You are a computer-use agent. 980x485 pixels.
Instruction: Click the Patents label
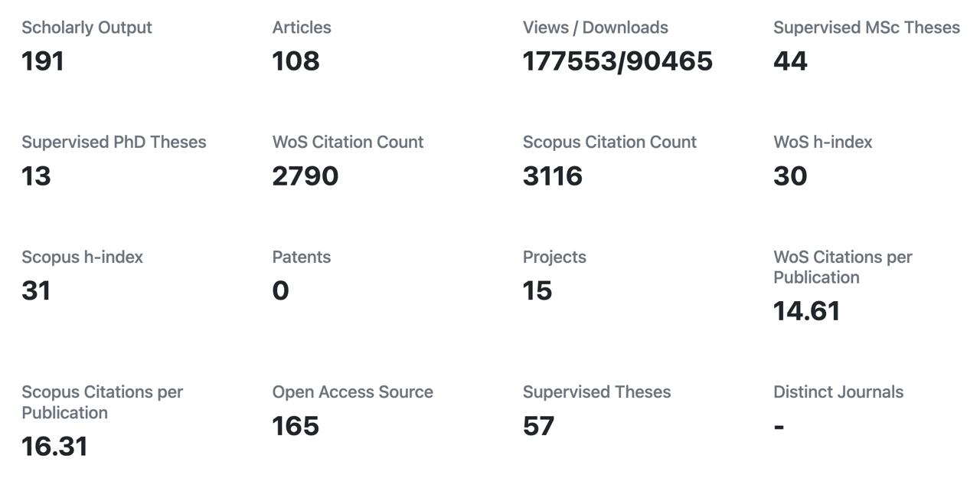(x=301, y=257)
